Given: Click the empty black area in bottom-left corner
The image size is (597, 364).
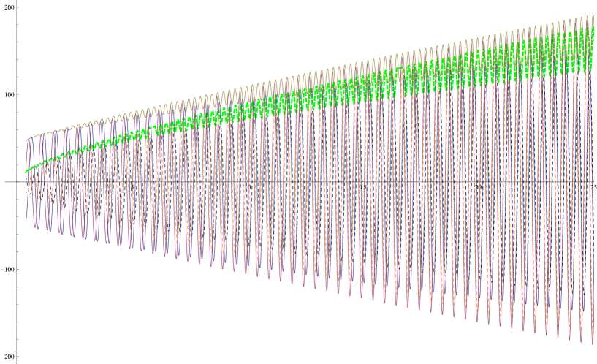Looking at the screenshot, I should pyautogui.click(x=44, y=329).
